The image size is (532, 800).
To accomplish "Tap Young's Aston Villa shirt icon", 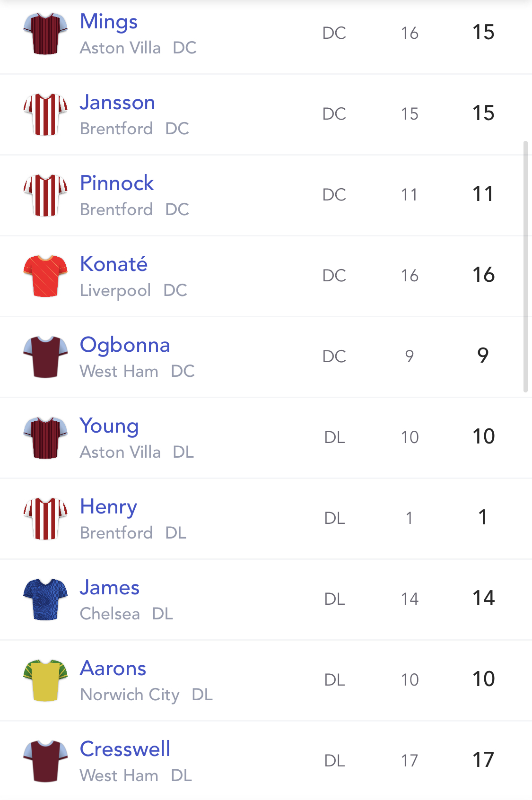I will click(x=45, y=438).
